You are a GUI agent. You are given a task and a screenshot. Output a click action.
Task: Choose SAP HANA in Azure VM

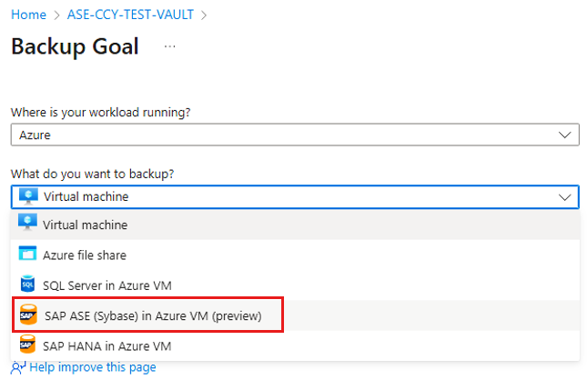tap(295, 345)
